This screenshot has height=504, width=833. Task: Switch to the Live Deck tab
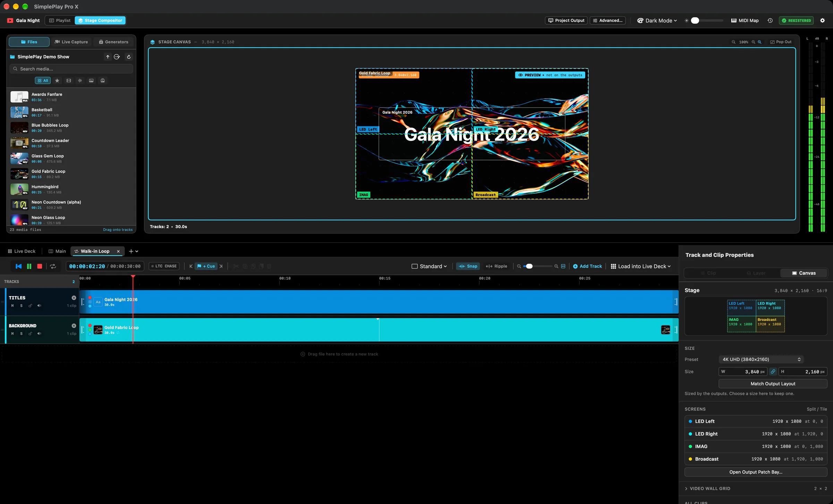[x=22, y=251]
